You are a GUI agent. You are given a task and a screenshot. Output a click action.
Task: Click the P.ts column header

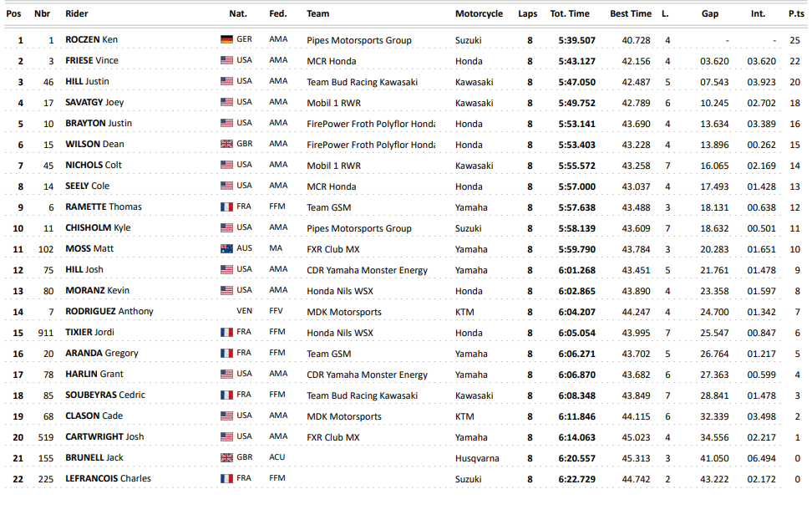(796, 13)
